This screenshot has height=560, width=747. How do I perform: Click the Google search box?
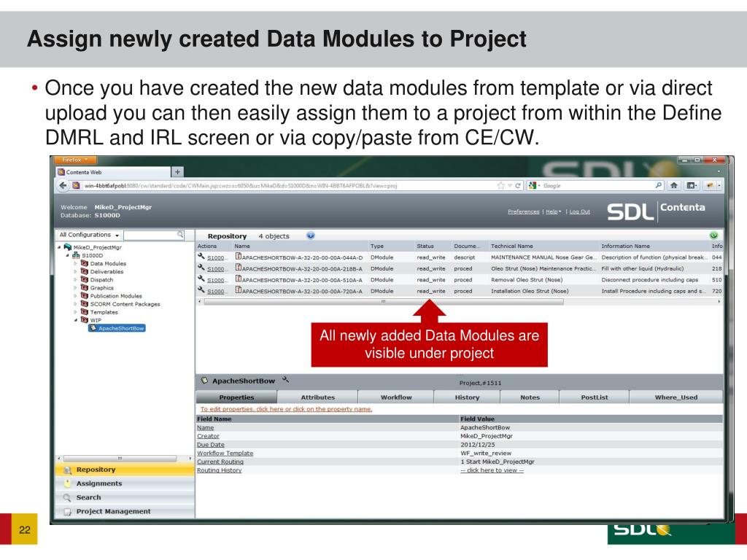(x=595, y=186)
